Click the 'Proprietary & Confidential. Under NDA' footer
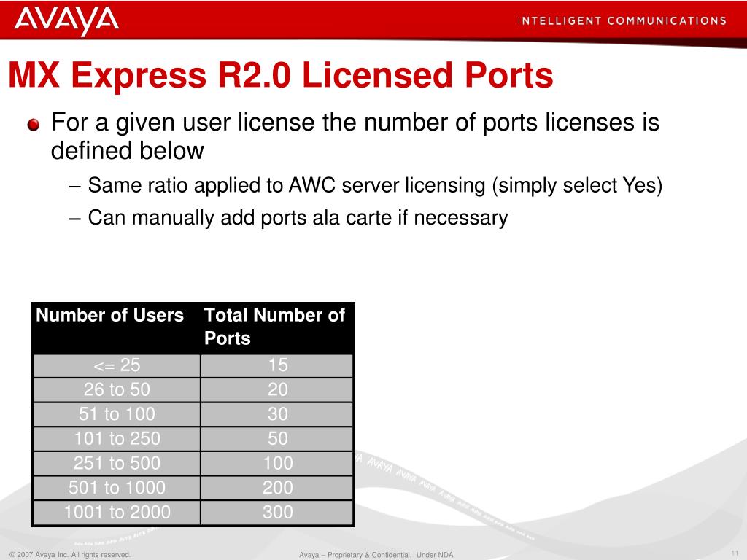The image size is (747, 560). point(376,555)
